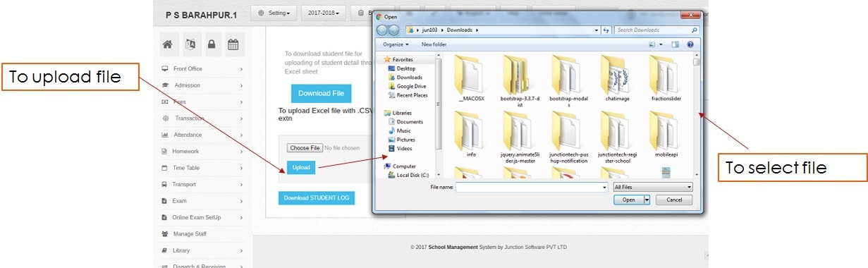The image size is (868, 268).
Task: Click the jun103 breadcrumb in address bar
Action: tap(431, 30)
